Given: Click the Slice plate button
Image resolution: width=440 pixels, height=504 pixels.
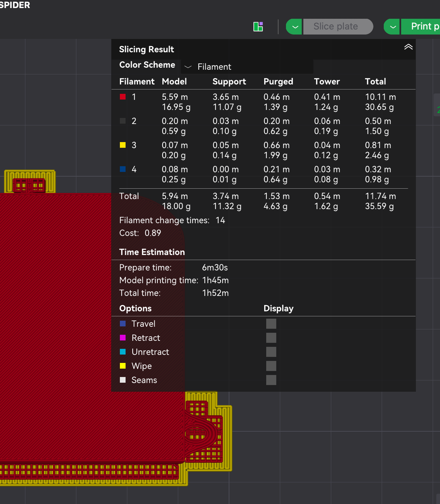Looking at the screenshot, I should click(338, 26).
